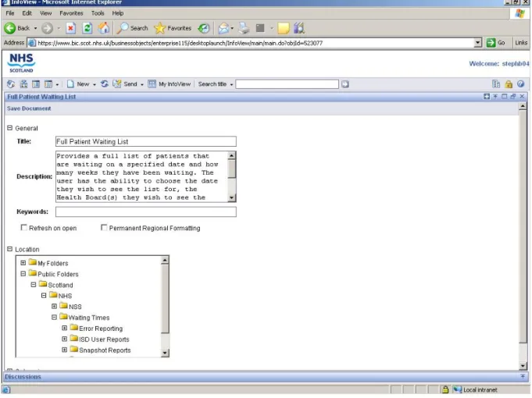Screen dimensions: 532x398
Task: Run the search with go icon
Action: (x=345, y=84)
